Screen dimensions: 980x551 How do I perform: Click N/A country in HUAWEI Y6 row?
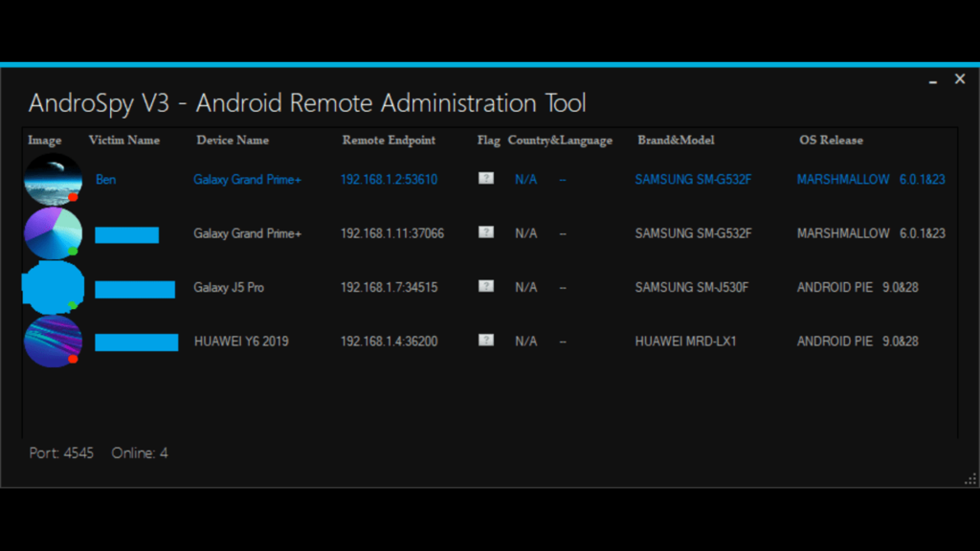(525, 342)
